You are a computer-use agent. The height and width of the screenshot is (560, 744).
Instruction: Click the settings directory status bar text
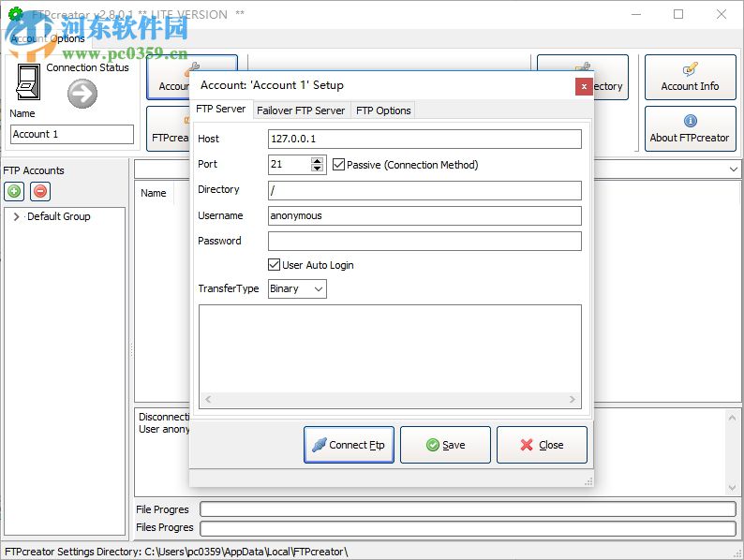point(176,552)
